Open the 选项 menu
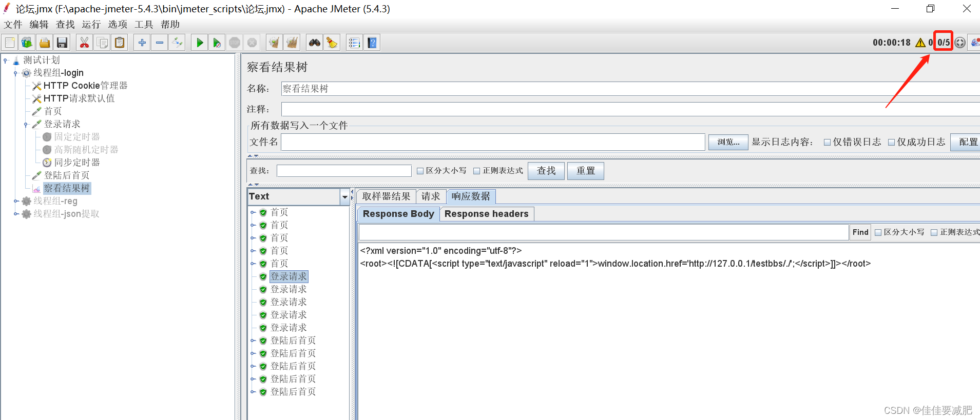980x420 pixels. (x=118, y=25)
